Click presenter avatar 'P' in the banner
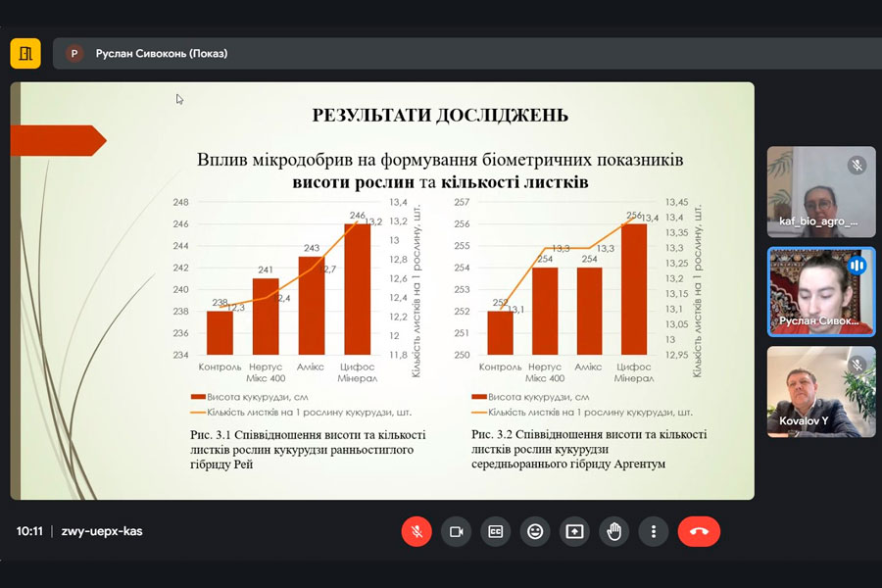The height and width of the screenshot is (588, 882). tap(73, 54)
